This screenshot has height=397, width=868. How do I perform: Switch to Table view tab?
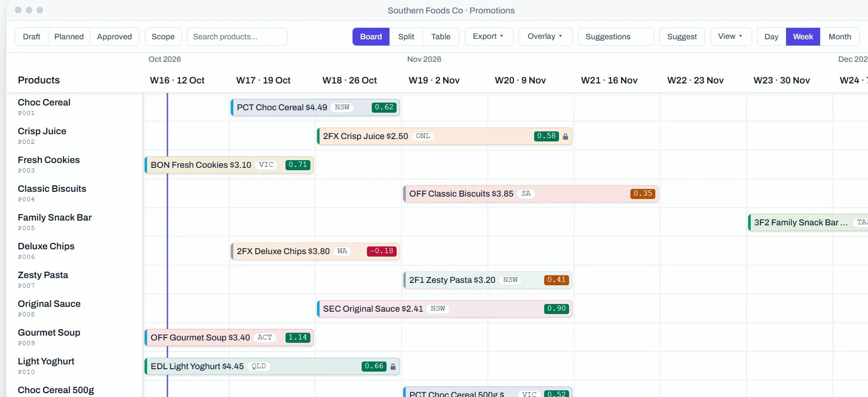tap(441, 36)
